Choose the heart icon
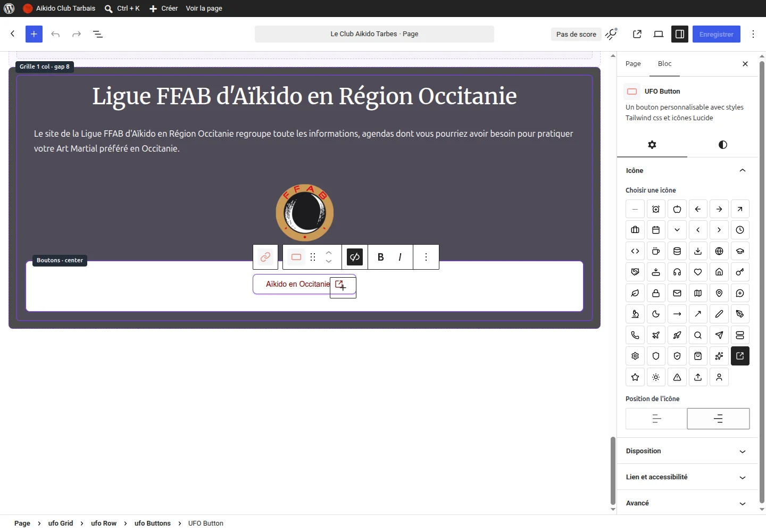Viewport: 766px width, 532px height. click(698, 272)
